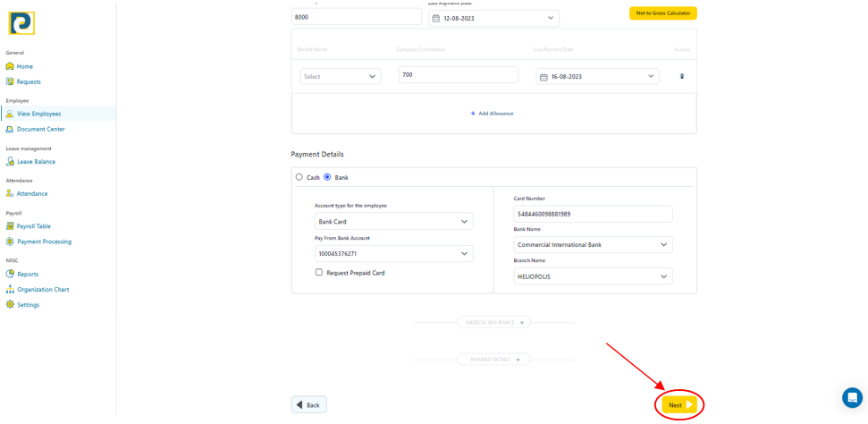
Task: Click the Leave Balance icon
Action: 10,162
